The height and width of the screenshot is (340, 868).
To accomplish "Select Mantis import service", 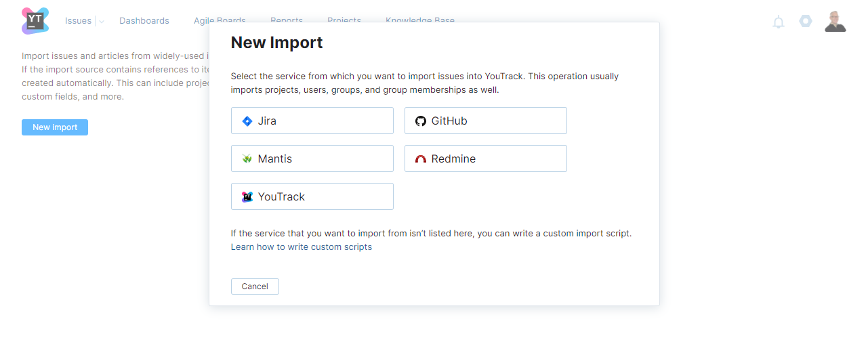I will (x=312, y=158).
